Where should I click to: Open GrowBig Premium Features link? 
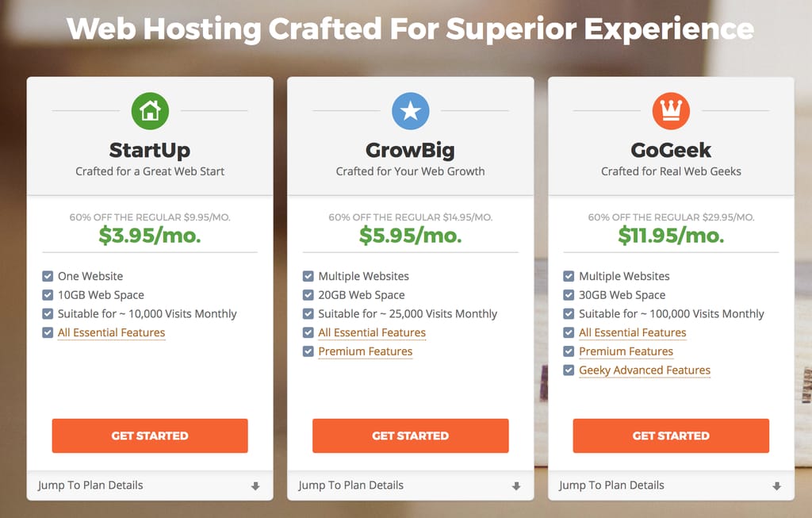pos(366,351)
